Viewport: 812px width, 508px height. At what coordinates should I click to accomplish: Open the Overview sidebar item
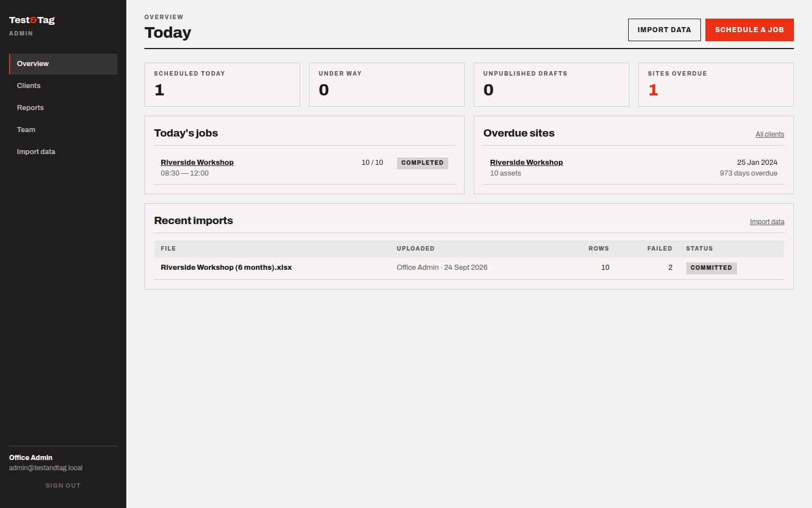click(63, 64)
